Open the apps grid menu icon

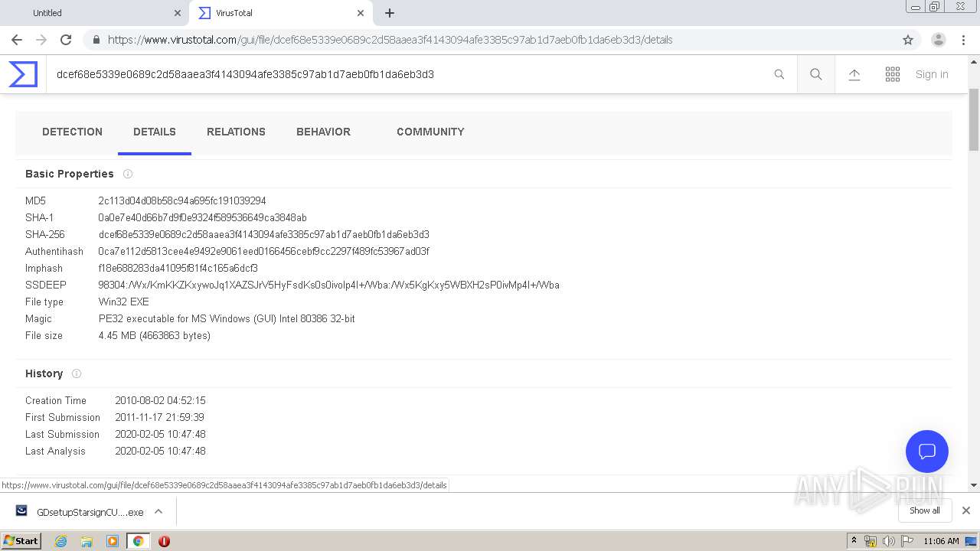(893, 74)
